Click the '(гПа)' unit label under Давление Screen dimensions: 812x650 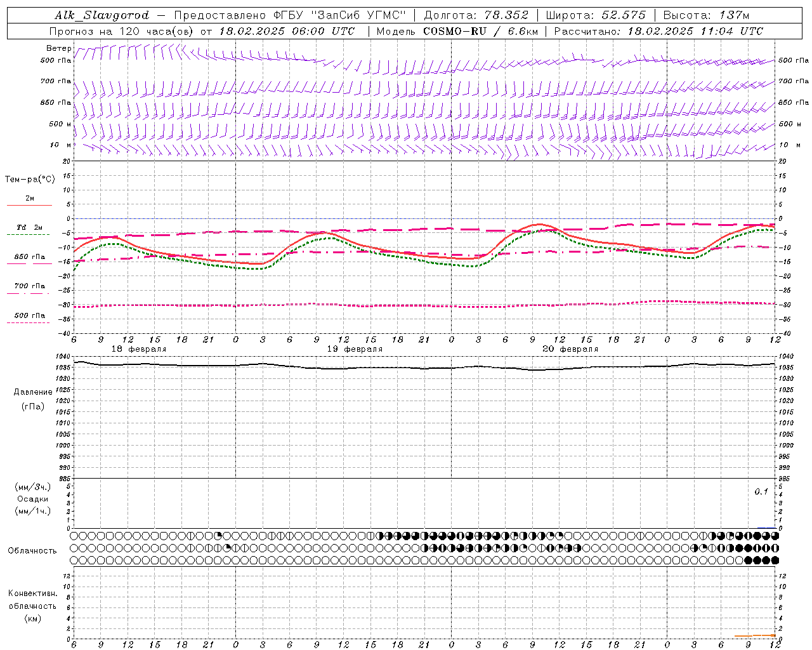33,407
